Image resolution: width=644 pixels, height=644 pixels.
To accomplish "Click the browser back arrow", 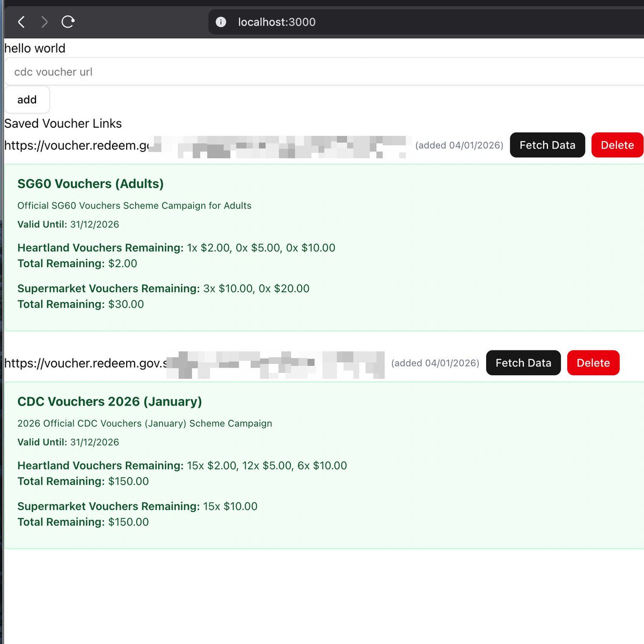I will 21,22.
